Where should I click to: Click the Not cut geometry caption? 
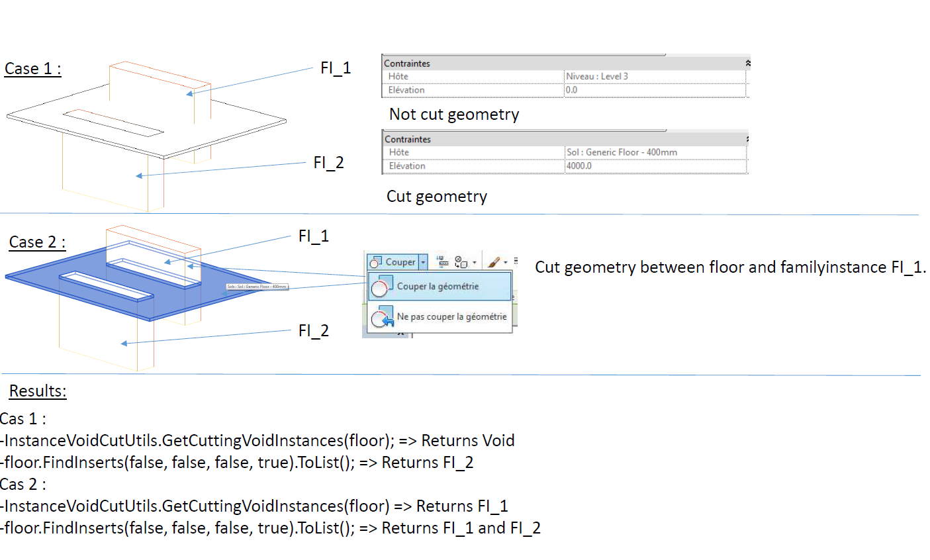point(454,115)
